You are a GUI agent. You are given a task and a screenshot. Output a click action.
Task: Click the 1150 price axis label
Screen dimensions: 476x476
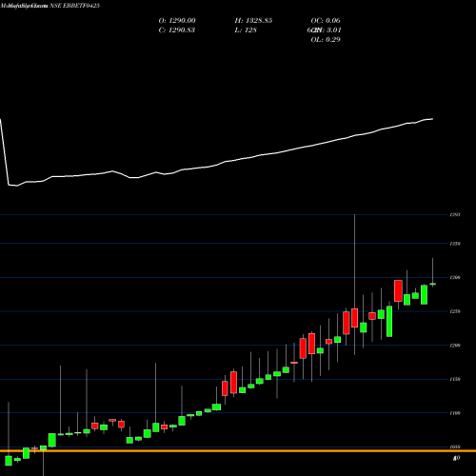pyautogui.click(x=455, y=379)
